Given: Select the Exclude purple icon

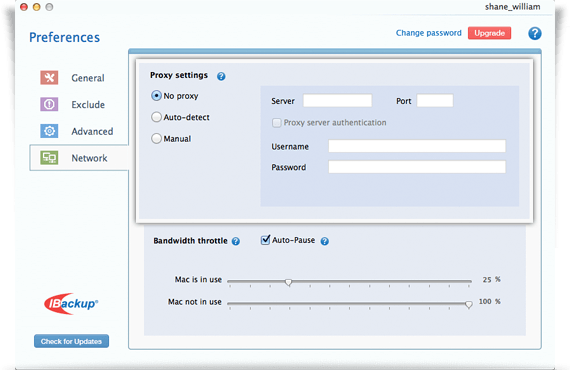Looking at the screenshot, I should pyautogui.click(x=49, y=104).
